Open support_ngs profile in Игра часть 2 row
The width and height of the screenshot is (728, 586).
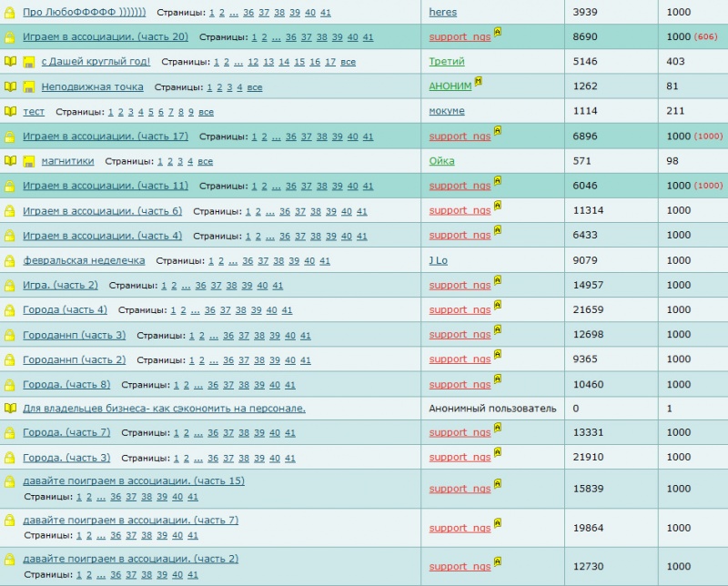tap(460, 286)
